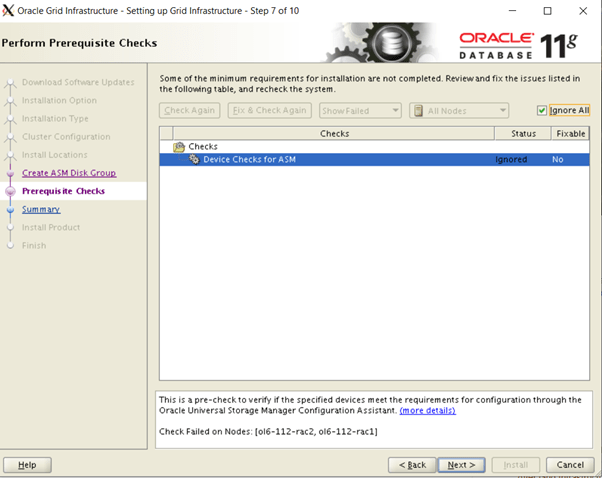Click the Device Checks for ASM gear icon
This screenshot has height=478, width=602.
pyautogui.click(x=194, y=159)
